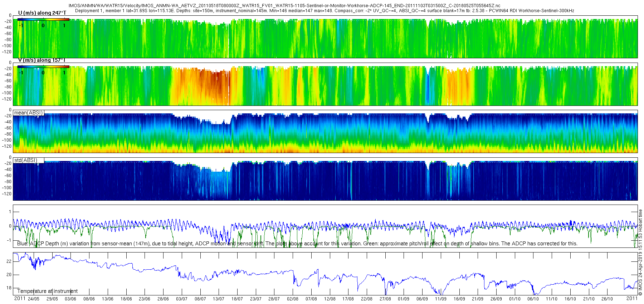Click the '18' tick on temperature axis
This screenshot has height=304, width=644.
pyautogui.click(x=9, y=288)
